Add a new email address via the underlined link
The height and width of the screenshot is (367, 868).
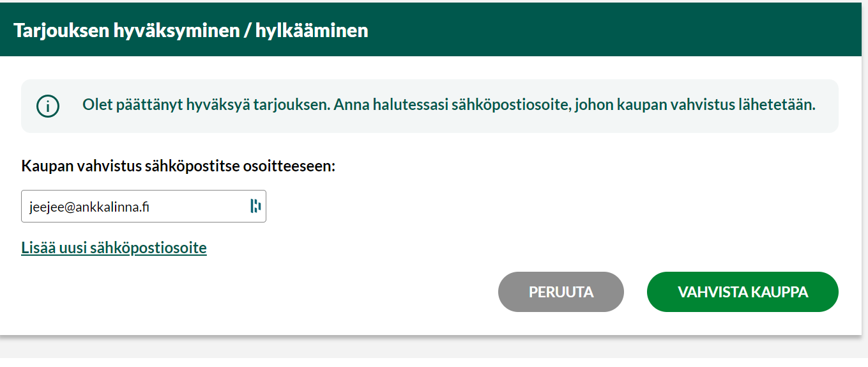coord(114,247)
